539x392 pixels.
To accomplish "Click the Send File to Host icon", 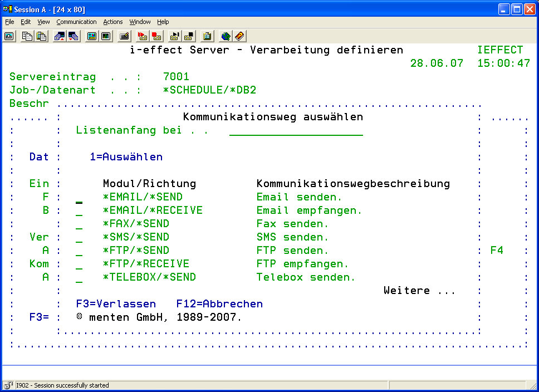I will point(59,36).
